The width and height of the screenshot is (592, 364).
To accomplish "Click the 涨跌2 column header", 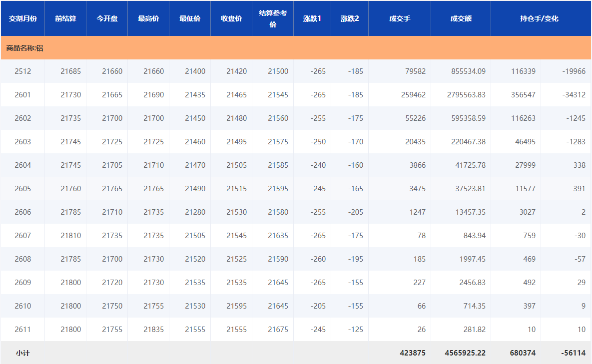I will point(350,18).
